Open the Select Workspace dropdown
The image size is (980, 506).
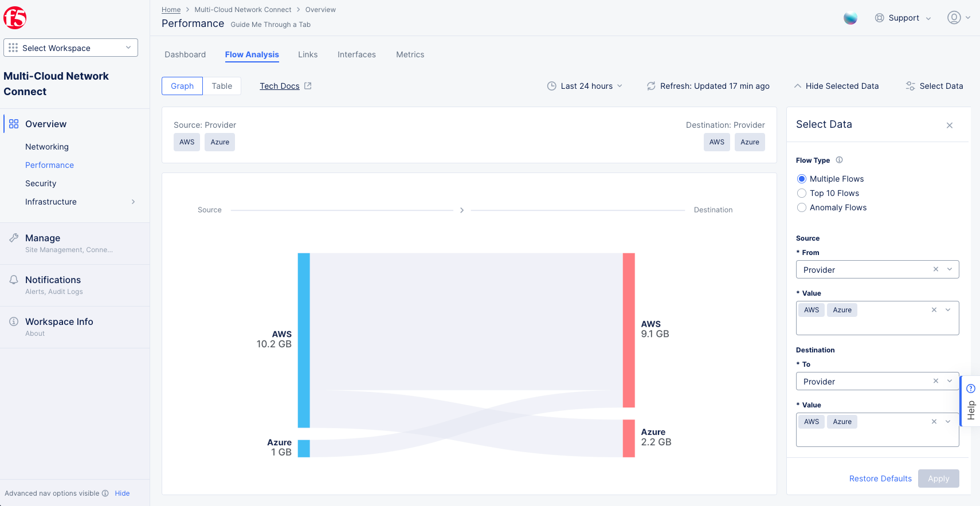coord(70,48)
